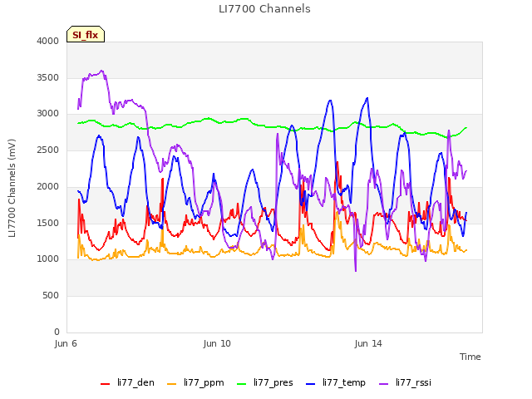532x399 pixels.
Task: Click the red li77_den legend swatch
Action: pos(106,384)
